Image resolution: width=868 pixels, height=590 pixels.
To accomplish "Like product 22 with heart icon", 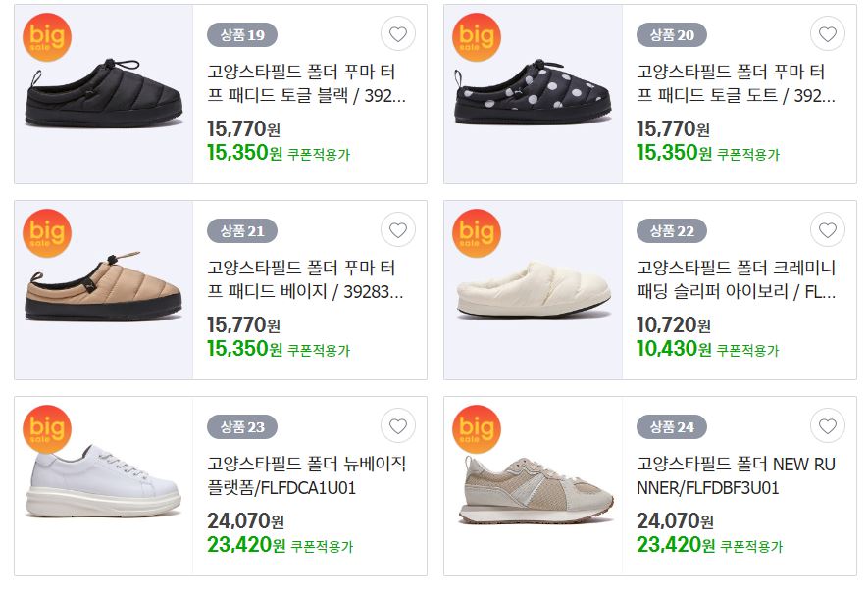I will pos(828,230).
